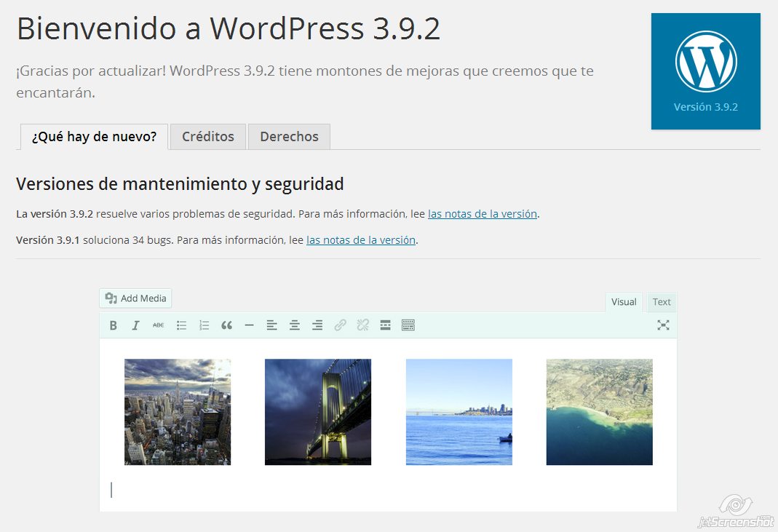Screen dimensions: 778x532
Task: Apply strikethrough with the ABC icon
Action: 158,325
